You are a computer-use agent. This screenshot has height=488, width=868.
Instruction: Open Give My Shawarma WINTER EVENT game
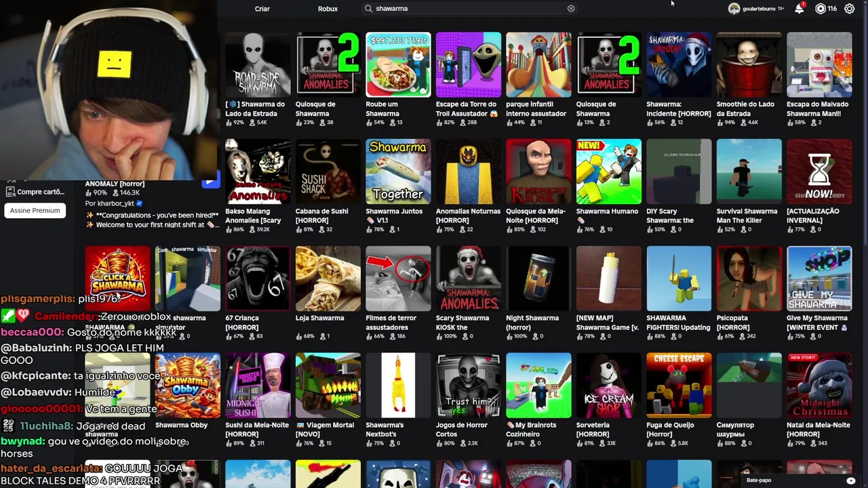[x=819, y=279]
